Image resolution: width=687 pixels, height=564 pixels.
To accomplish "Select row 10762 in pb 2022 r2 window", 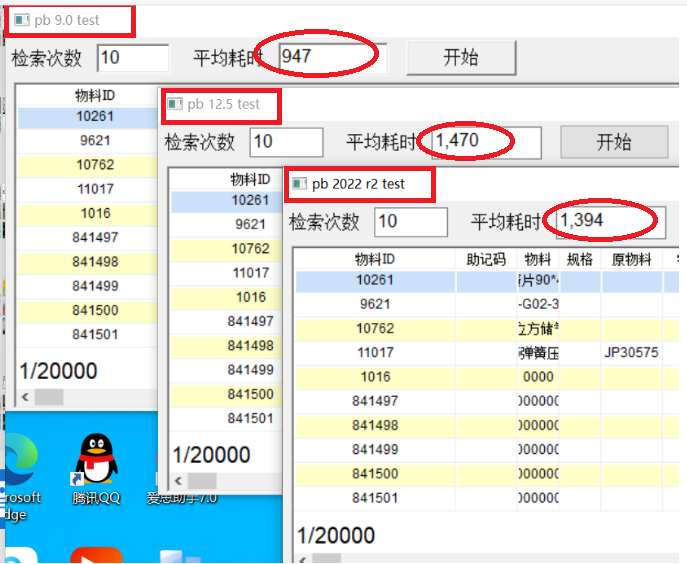I will click(486, 329).
